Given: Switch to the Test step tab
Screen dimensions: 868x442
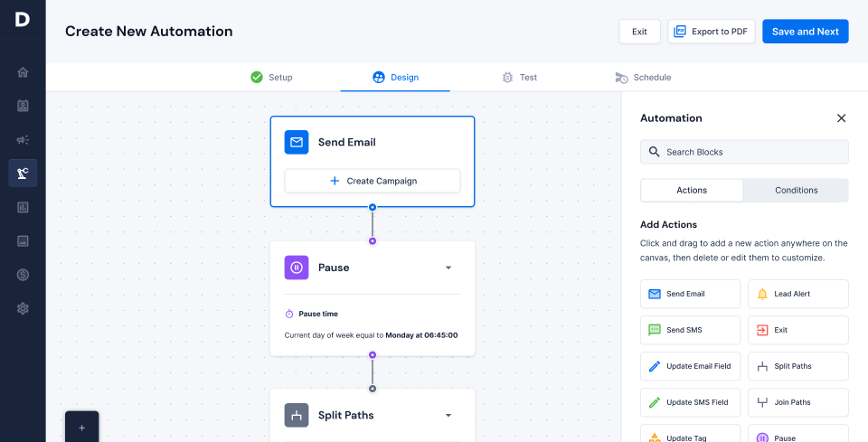Looking at the screenshot, I should click(519, 78).
